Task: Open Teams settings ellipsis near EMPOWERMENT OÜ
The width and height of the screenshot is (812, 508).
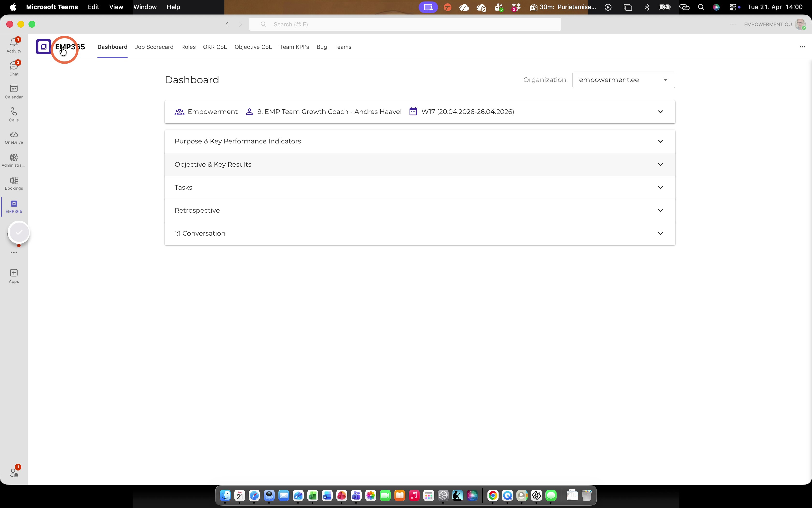Action: pyautogui.click(x=733, y=24)
